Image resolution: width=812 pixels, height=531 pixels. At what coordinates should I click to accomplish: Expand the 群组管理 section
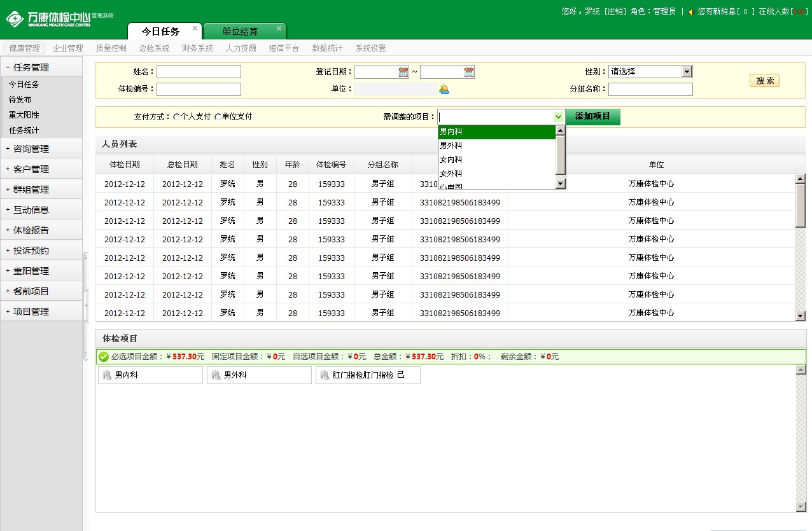click(41, 190)
